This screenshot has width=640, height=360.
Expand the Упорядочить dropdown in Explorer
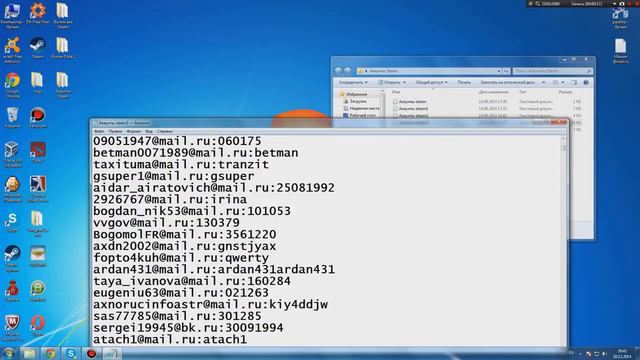(353, 82)
